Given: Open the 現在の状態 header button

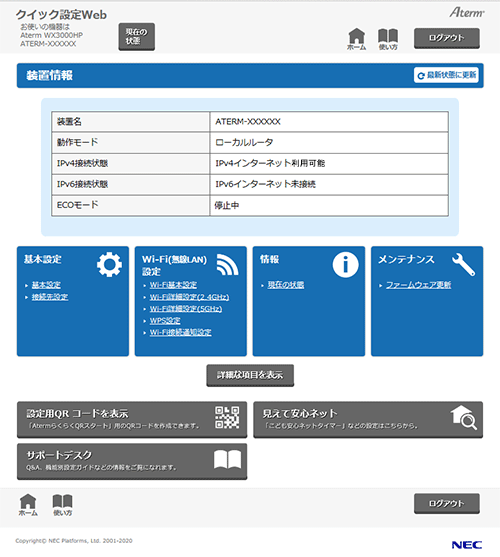Looking at the screenshot, I should (136, 37).
